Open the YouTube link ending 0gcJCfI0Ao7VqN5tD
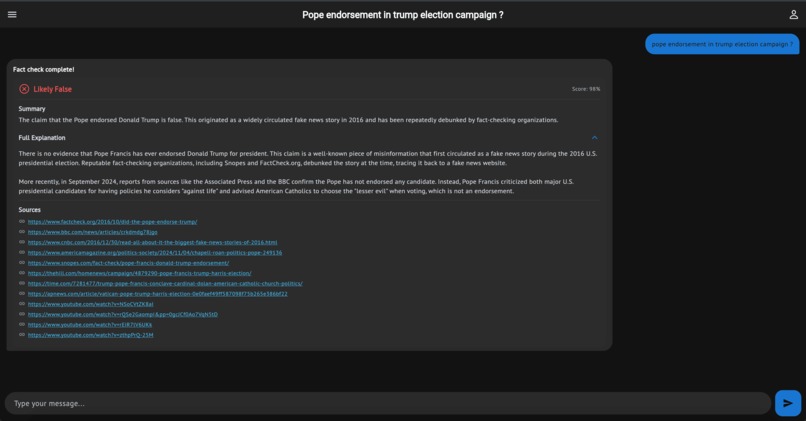 [123, 315]
